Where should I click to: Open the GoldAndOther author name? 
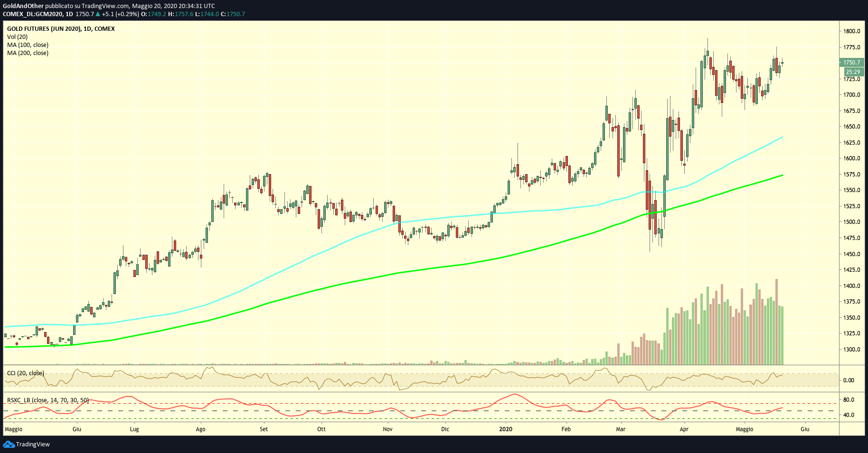coord(23,6)
